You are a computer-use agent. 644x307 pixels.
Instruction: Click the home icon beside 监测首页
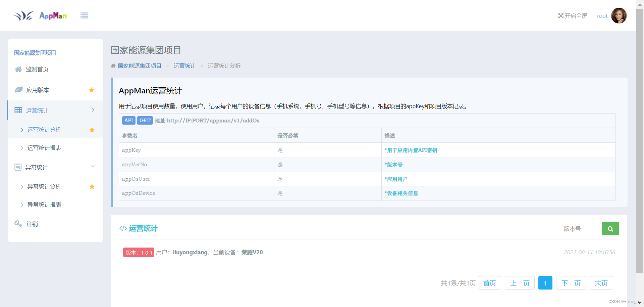[x=18, y=69]
